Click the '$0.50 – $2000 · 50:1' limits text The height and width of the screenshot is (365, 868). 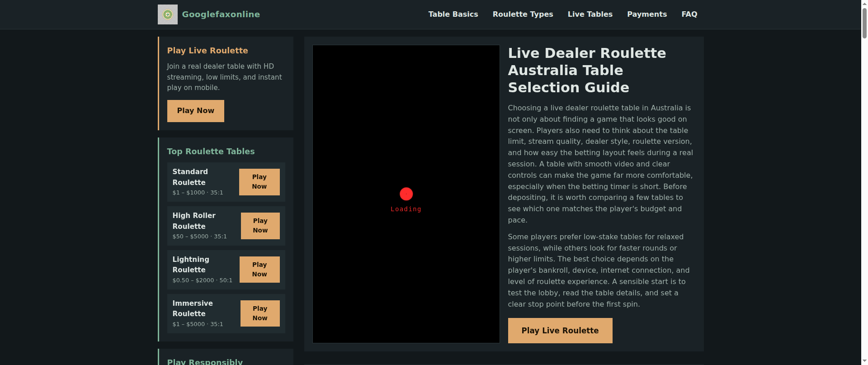202,280
